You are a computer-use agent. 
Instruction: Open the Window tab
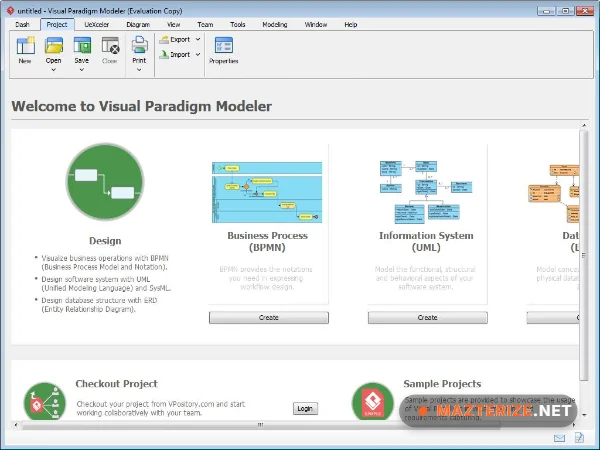[316, 24]
